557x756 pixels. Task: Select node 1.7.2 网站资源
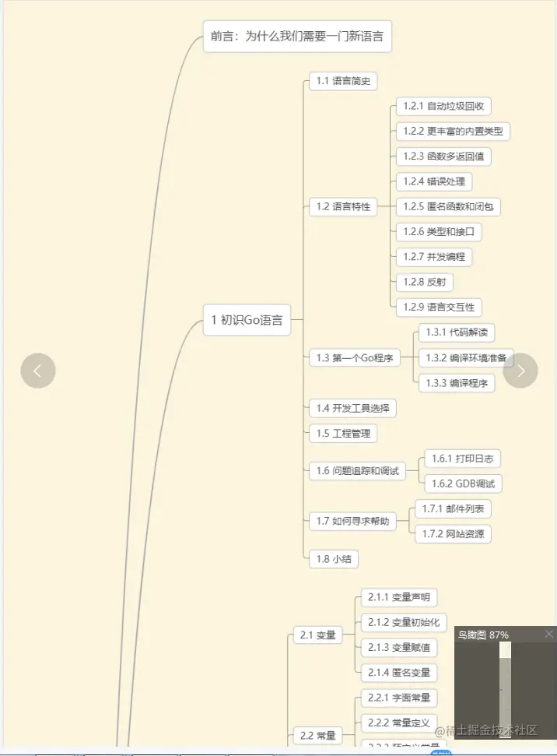[453, 534]
